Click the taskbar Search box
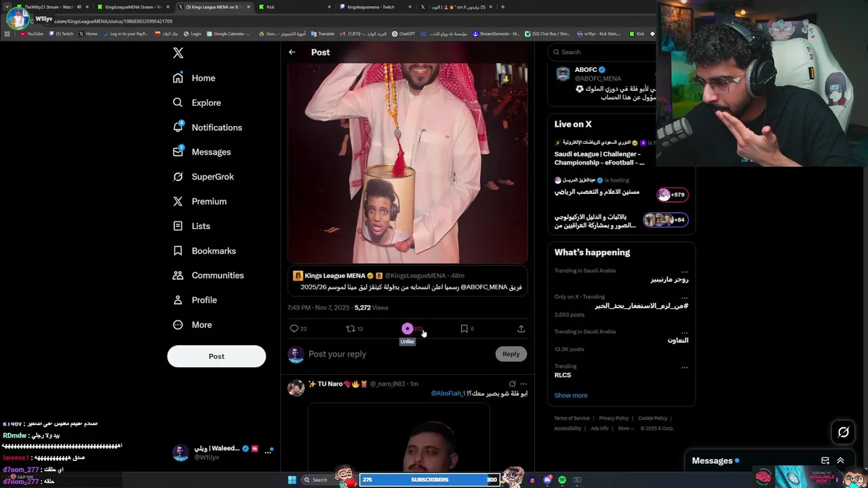The image size is (868, 488). coord(318,480)
